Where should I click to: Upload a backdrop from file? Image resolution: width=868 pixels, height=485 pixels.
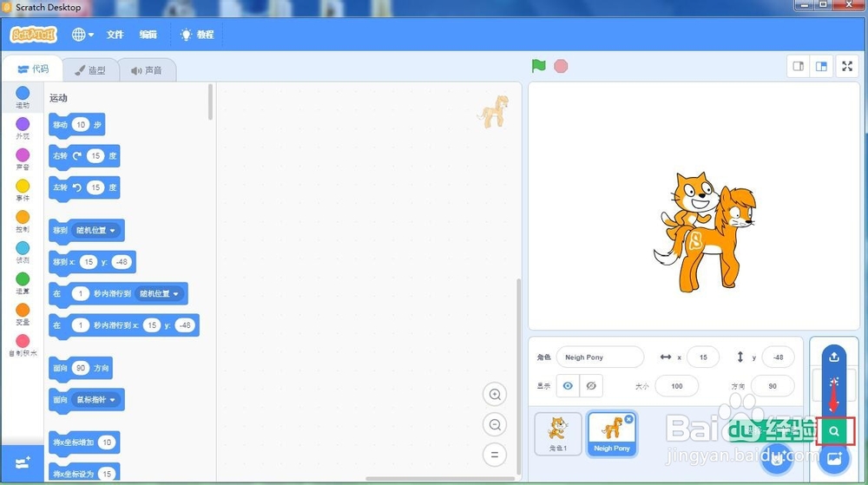click(834, 357)
